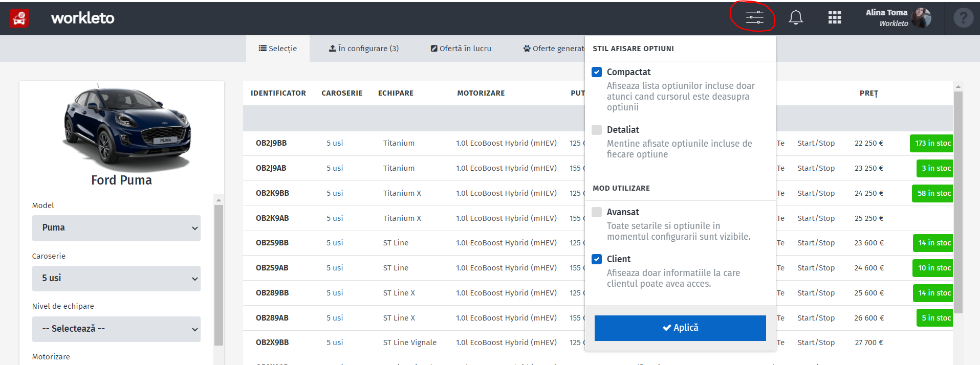980x365 pixels.
Task: Enable the Avansat checkbox
Action: (x=597, y=212)
